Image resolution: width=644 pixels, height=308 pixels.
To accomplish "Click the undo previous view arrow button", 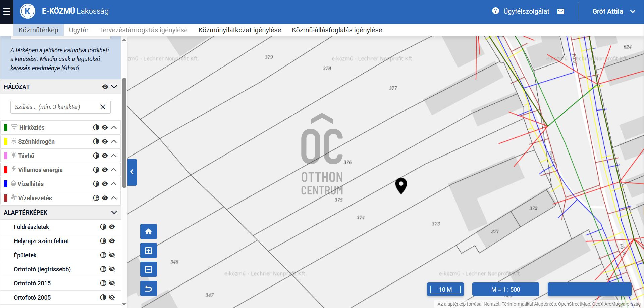I will click(148, 289).
